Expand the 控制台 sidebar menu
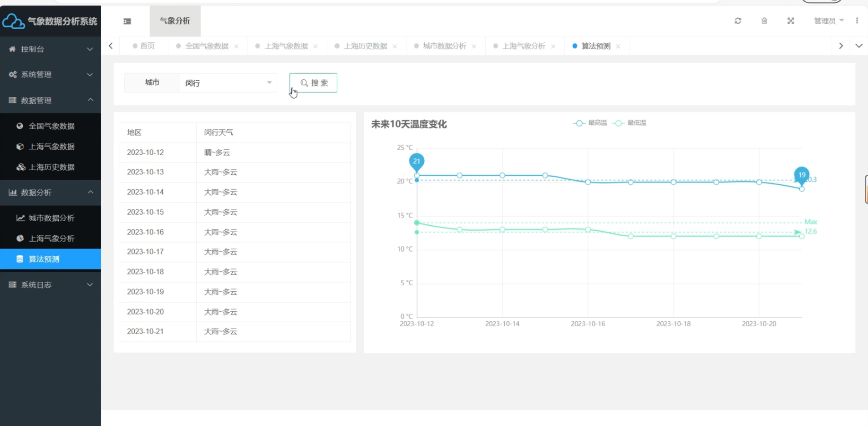The width and height of the screenshot is (868, 426). click(x=51, y=49)
